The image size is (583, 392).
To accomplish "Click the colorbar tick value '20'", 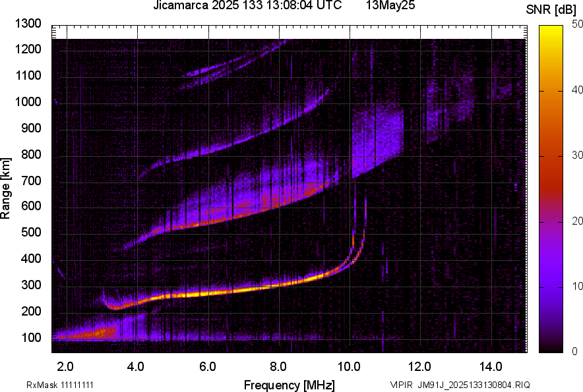I will [x=577, y=221].
